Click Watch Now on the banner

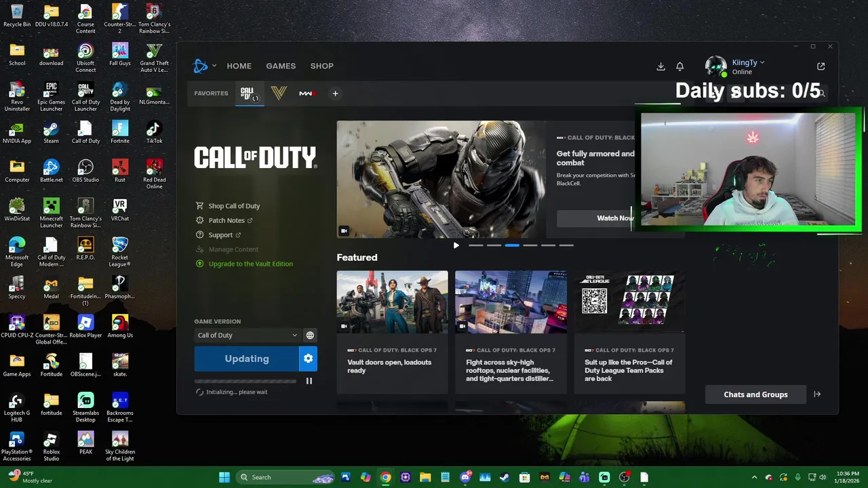click(x=615, y=218)
